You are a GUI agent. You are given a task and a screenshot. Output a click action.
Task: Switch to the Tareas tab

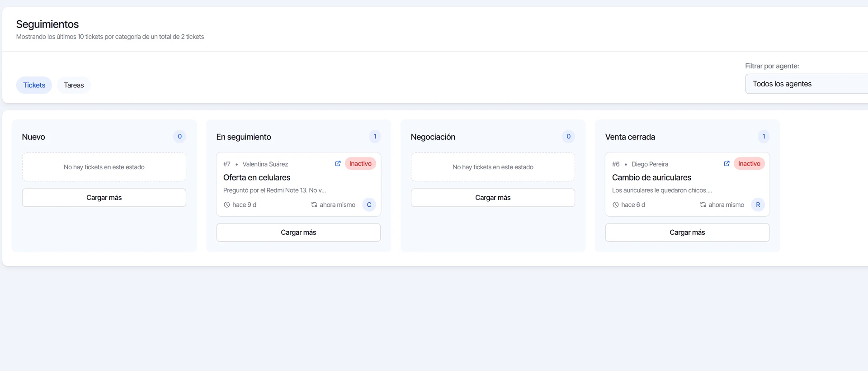pyautogui.click(x=74, y=85)
